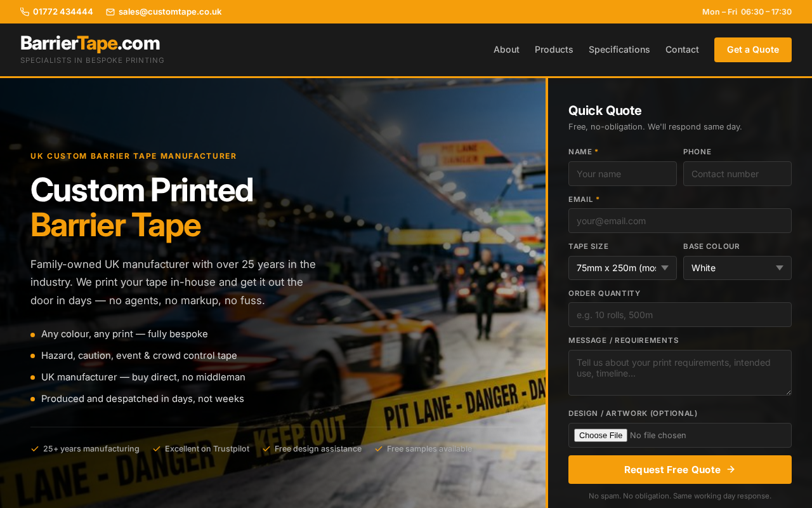Screen dimensions: 812x508
Task: Click checkmark beside Free samples available
Action: coord(379,449)
